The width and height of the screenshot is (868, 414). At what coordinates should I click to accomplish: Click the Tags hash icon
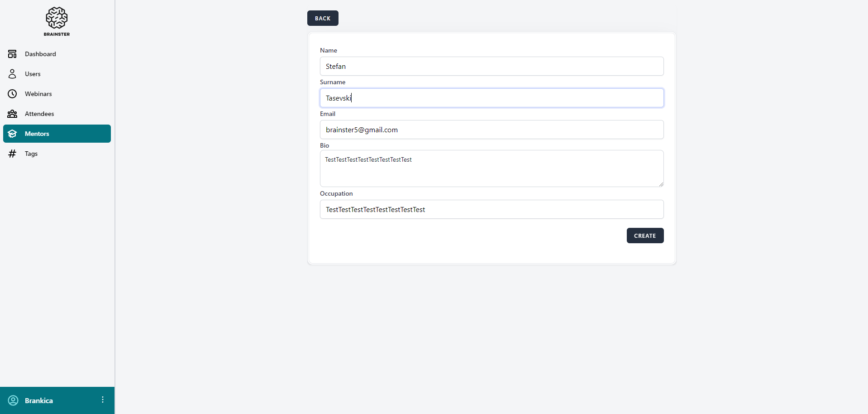click(12, 154)
